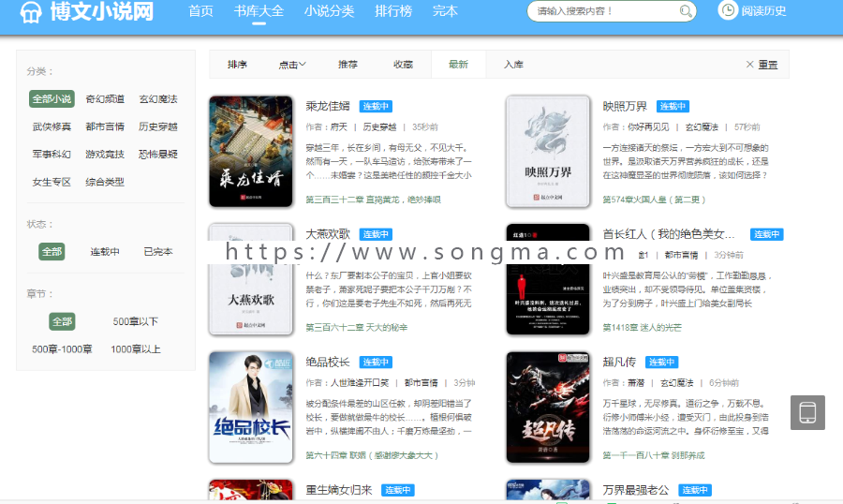Sort by 推荐

click(x=348, y=65)
